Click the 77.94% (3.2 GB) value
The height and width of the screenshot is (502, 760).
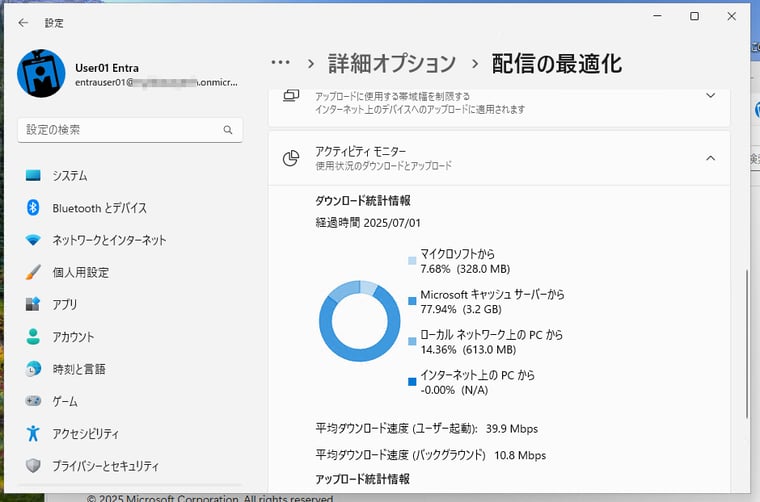click(461, 309)
